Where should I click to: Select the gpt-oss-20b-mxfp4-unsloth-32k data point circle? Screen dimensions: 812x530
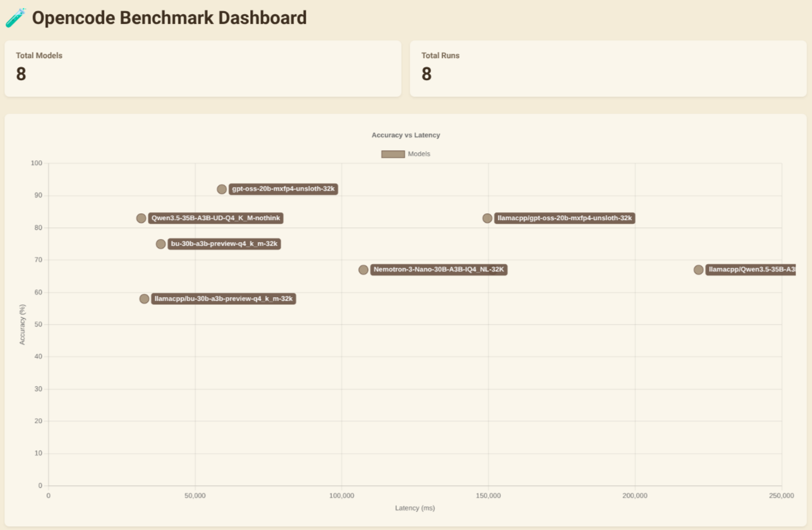pos(221,190)
